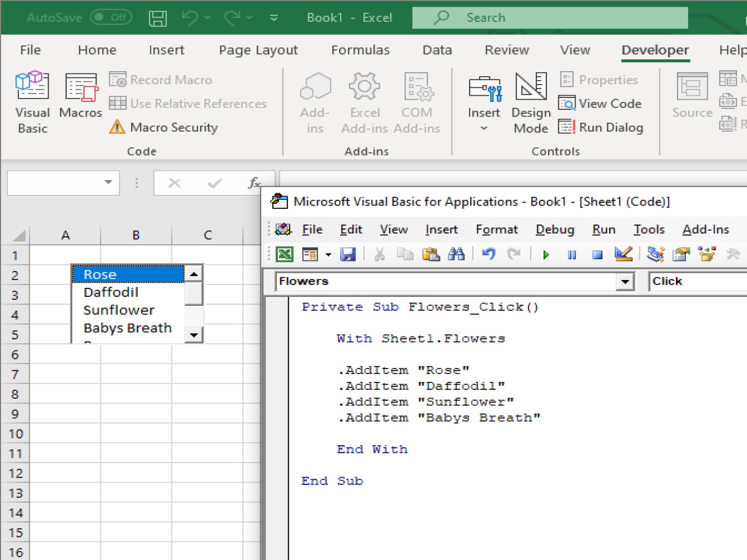
Task: Expand the Name Box dropdown arrow
Action: 108,183
